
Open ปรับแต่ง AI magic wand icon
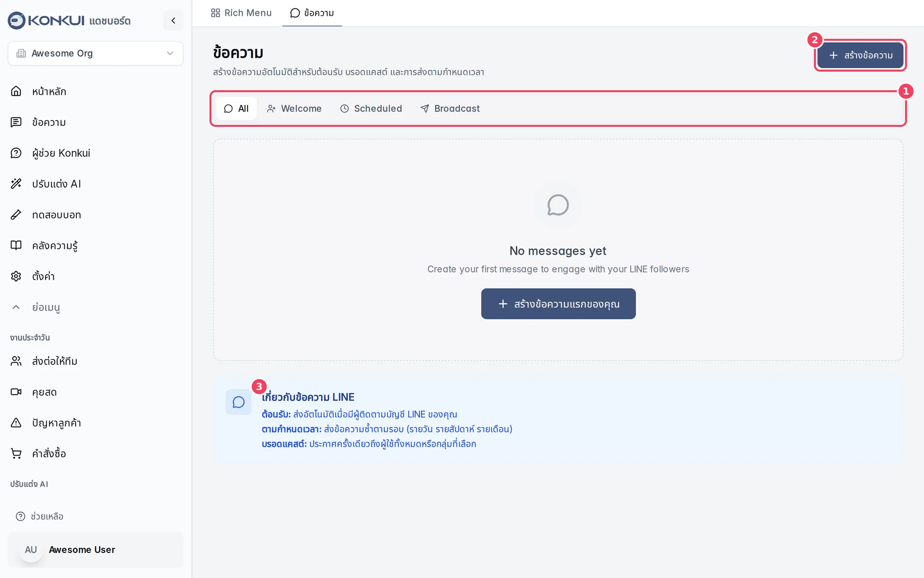tap(16, 184)
